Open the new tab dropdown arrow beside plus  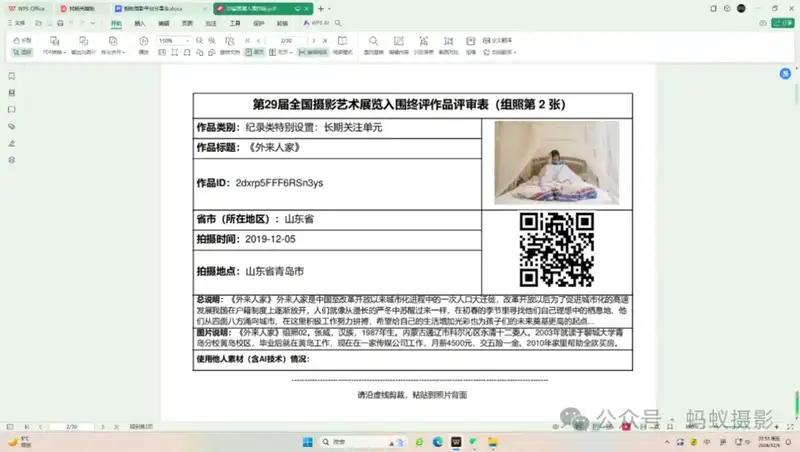pos(329,9)
